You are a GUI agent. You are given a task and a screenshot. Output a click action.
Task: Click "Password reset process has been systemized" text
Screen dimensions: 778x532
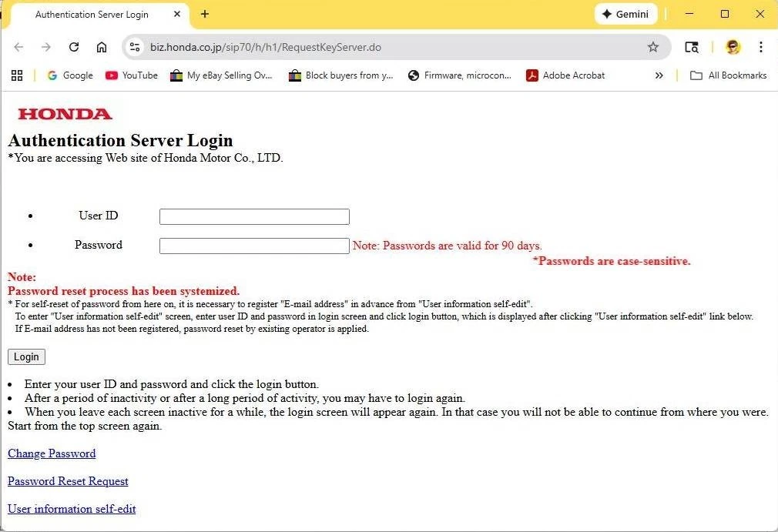(123, 290)
